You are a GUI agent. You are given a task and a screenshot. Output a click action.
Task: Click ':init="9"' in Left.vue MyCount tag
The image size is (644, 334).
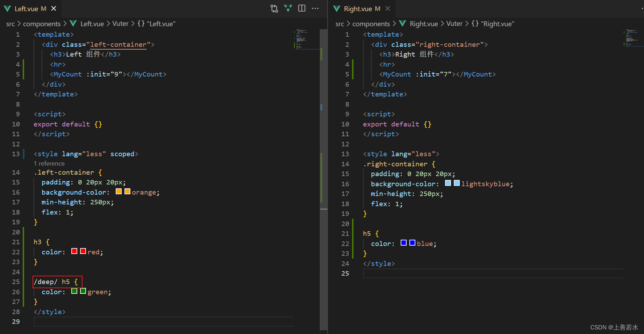pos(104,74)
